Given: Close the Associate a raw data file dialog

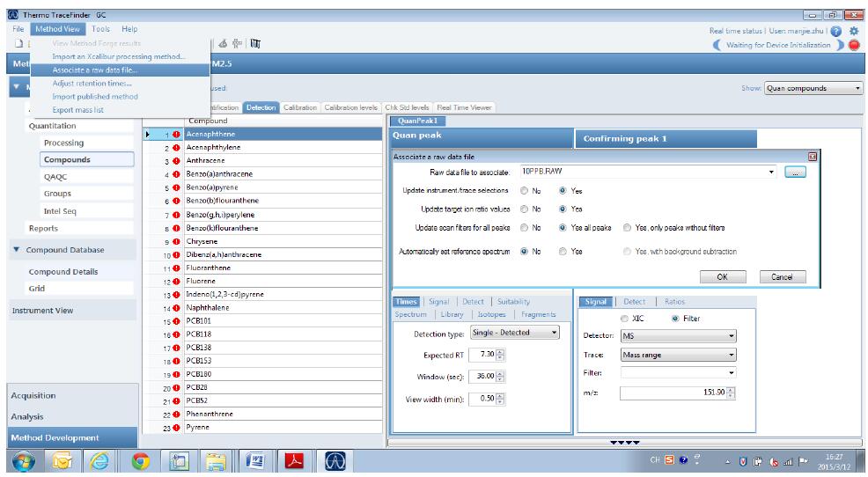Looking at the screenshot, I should 813,156.
